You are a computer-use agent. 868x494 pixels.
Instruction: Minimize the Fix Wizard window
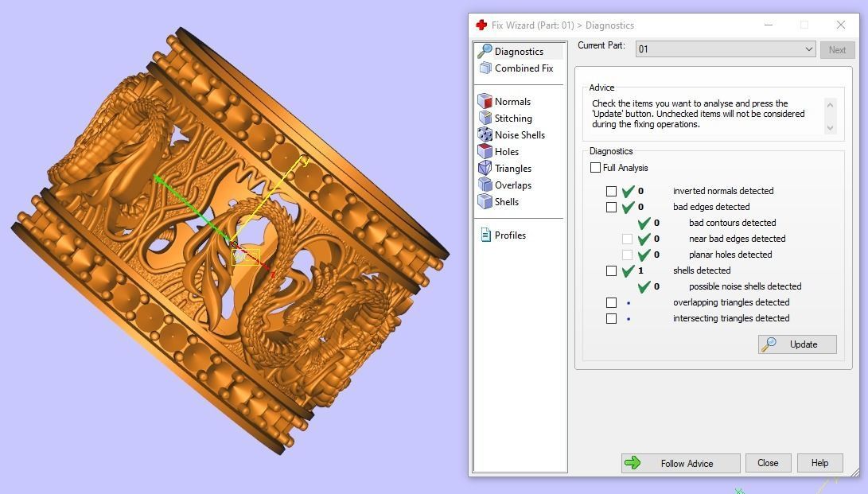769,25
